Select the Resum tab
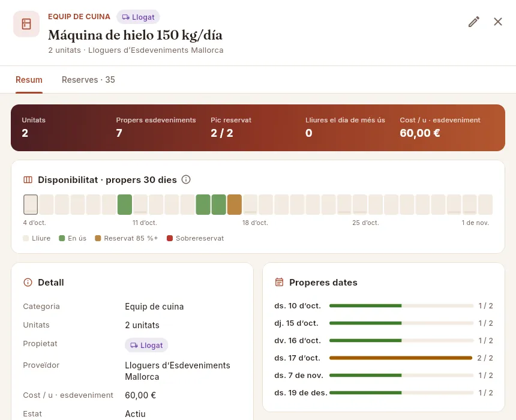 point(29,80)
